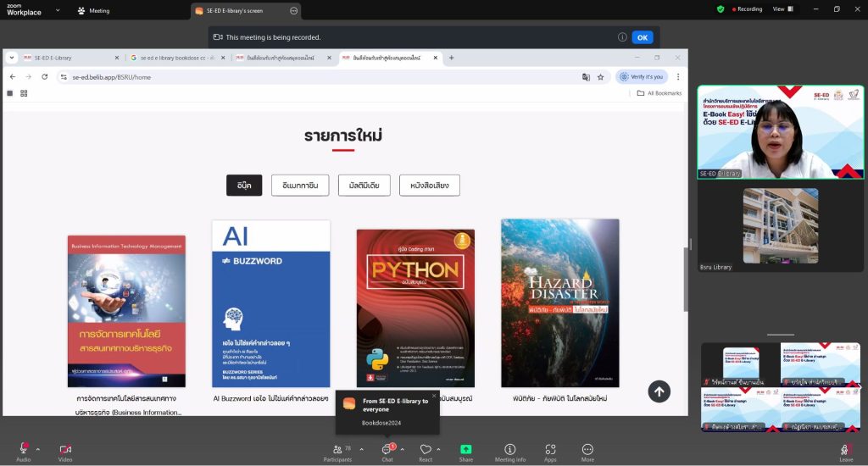This screenshot has width=868, height=466.
Task: Click the scroll-to-top arrow button
Action: pyautogui.click(x=659, y=391)
